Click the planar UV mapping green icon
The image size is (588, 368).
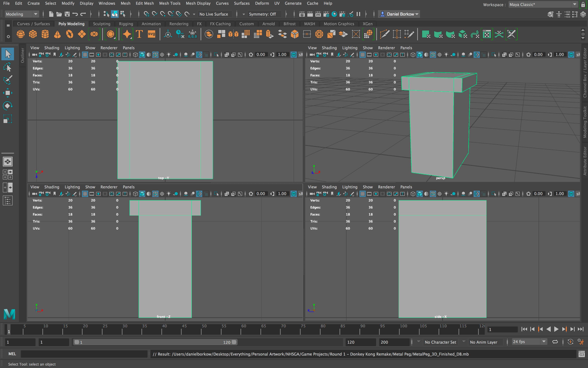click(x=426, y=34)
